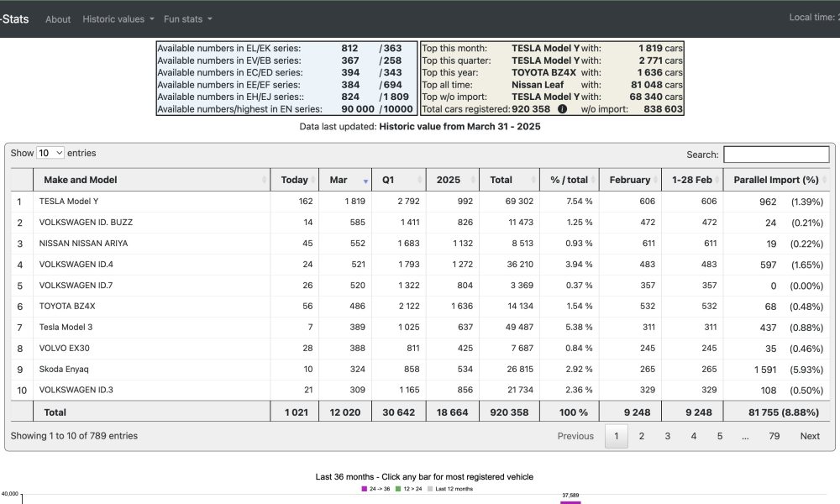Sort table by Q1 column header
Image resolution: width=840 pixels, height=504 pixels.
pyautogui.click(x=398, y=180)
